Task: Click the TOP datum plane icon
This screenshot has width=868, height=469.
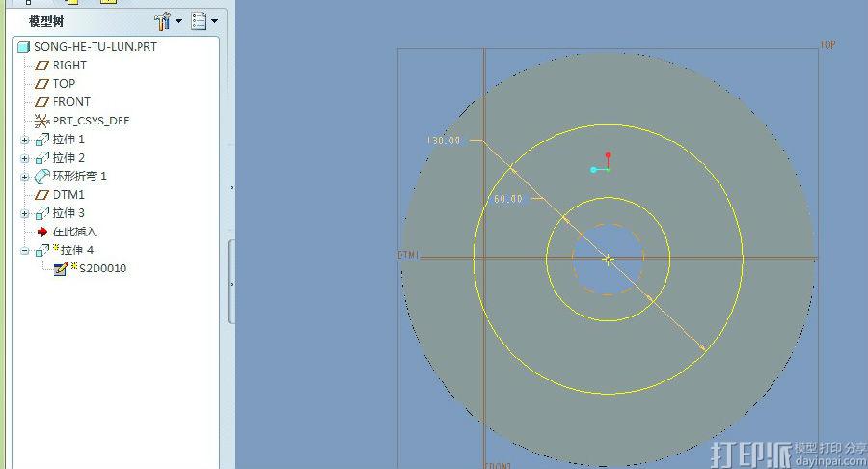Action: tap(41, 83)
